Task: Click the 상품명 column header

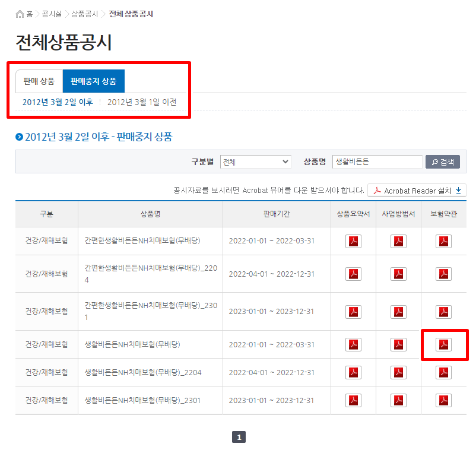Action: 150,214
